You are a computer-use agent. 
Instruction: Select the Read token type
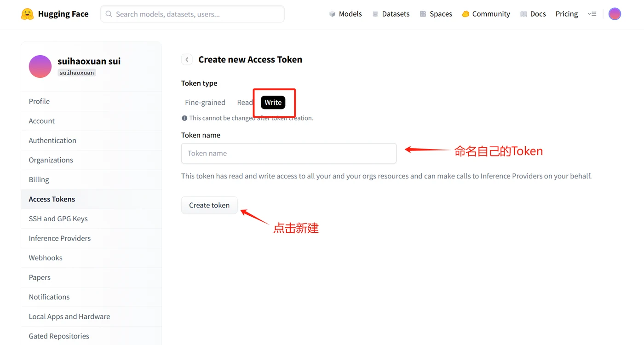click(x=245, y=103)
